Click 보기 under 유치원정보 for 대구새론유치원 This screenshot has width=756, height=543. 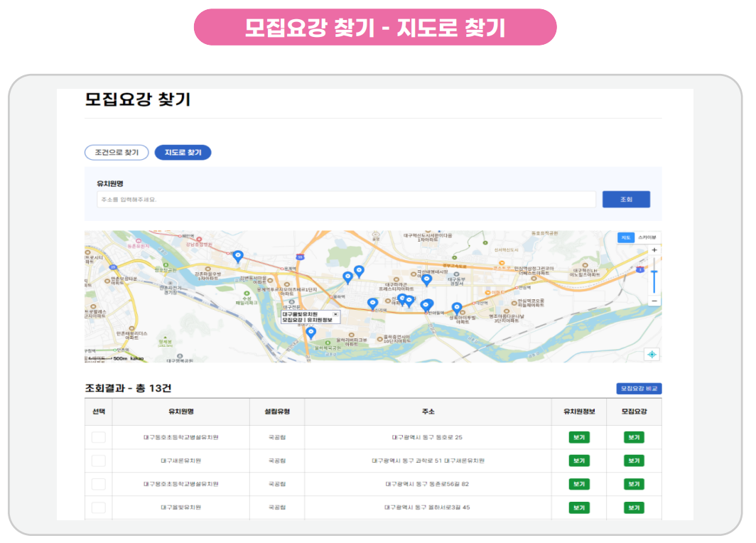pyautogui.click(x=579, y=461)
